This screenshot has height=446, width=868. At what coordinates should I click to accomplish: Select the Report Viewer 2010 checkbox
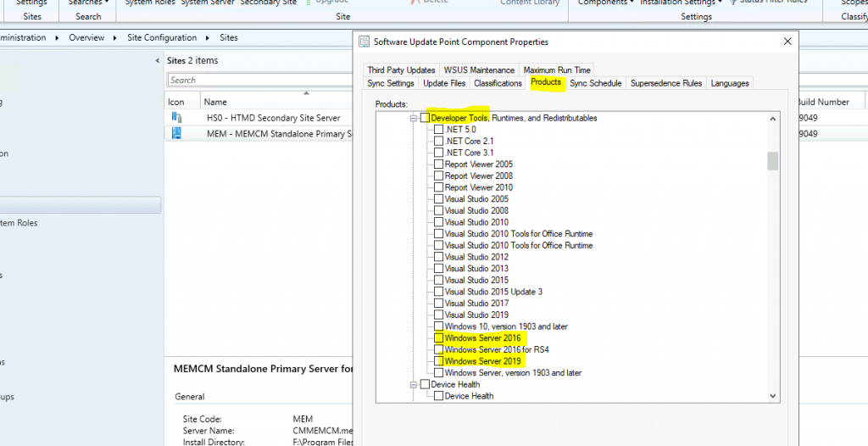click(438, 188)
